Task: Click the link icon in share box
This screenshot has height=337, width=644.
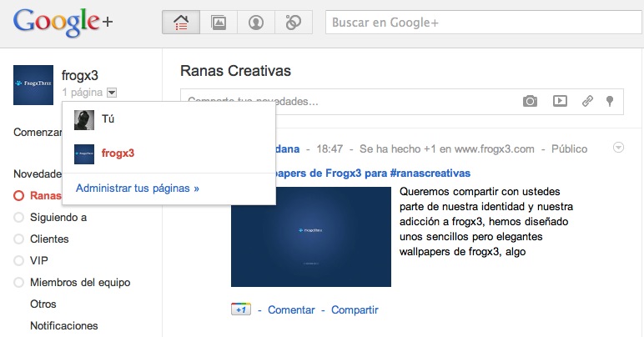Action: pyautogui.click(x=587, y=101)
